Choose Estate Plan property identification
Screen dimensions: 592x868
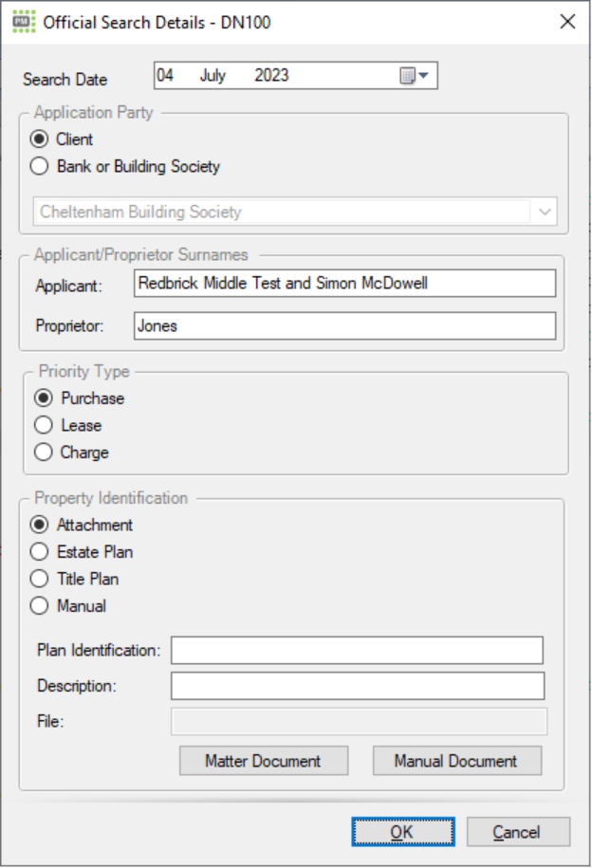(39, 551)
